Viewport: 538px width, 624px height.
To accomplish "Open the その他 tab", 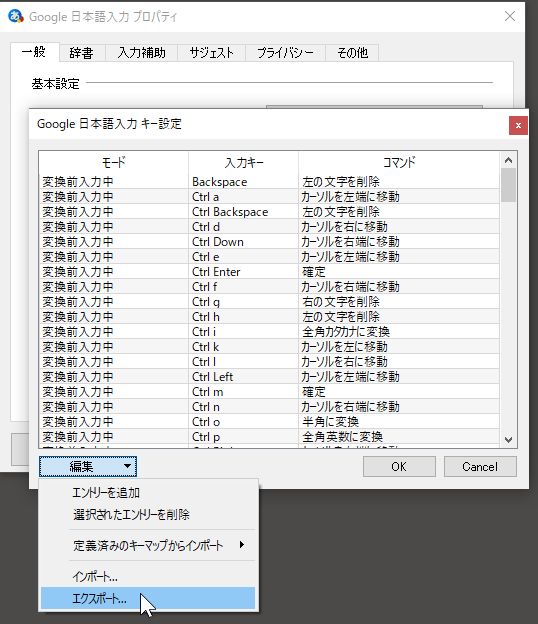I will pyautogui.click(x=352, y=53).
